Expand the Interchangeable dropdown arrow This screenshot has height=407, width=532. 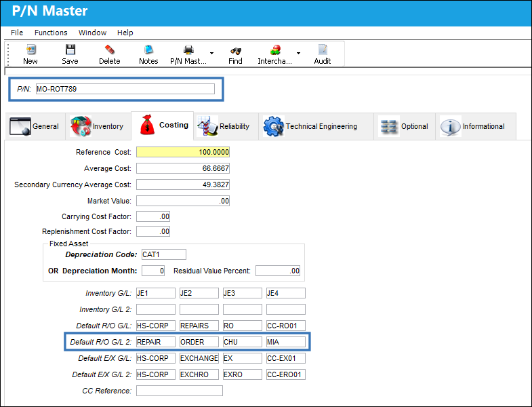tap(299, 53)
